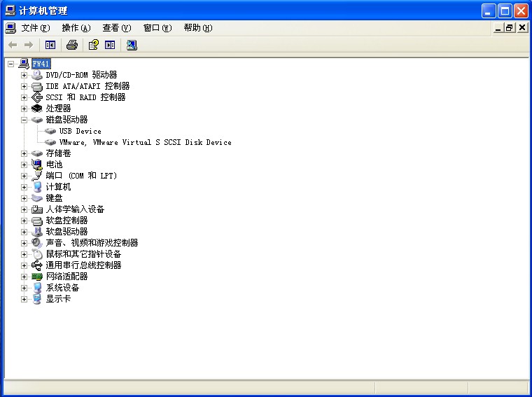Click the 系统设备 system devices icon
The height and width of the screenshot is (397, 532).
click(36, 288)
